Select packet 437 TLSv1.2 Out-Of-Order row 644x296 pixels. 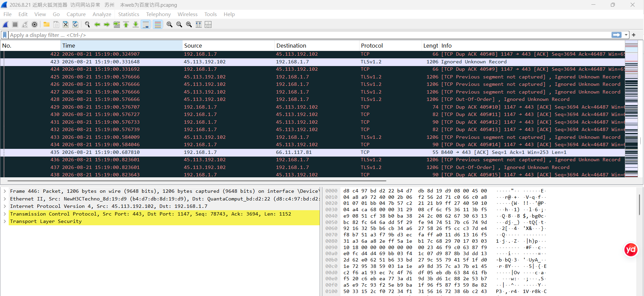313,167
